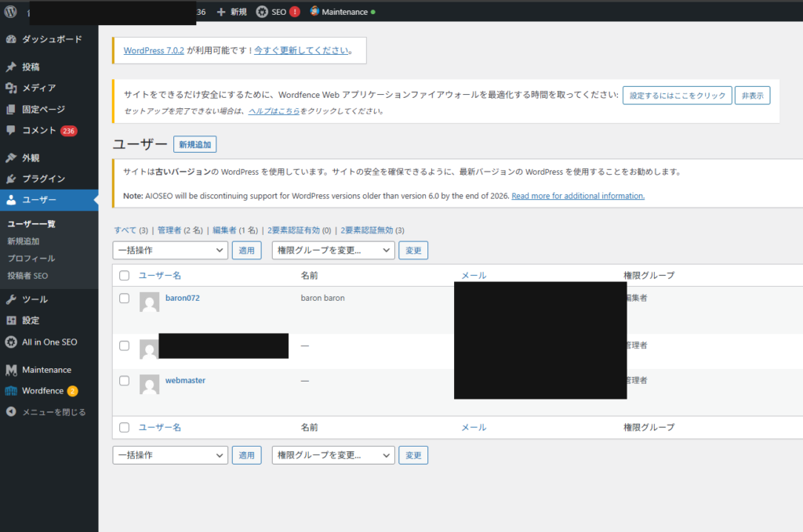Go to 投稿 in the sidebar
The height and width of the screenshot is (532, 803).
pyautogui.click(x=31, y=67)
